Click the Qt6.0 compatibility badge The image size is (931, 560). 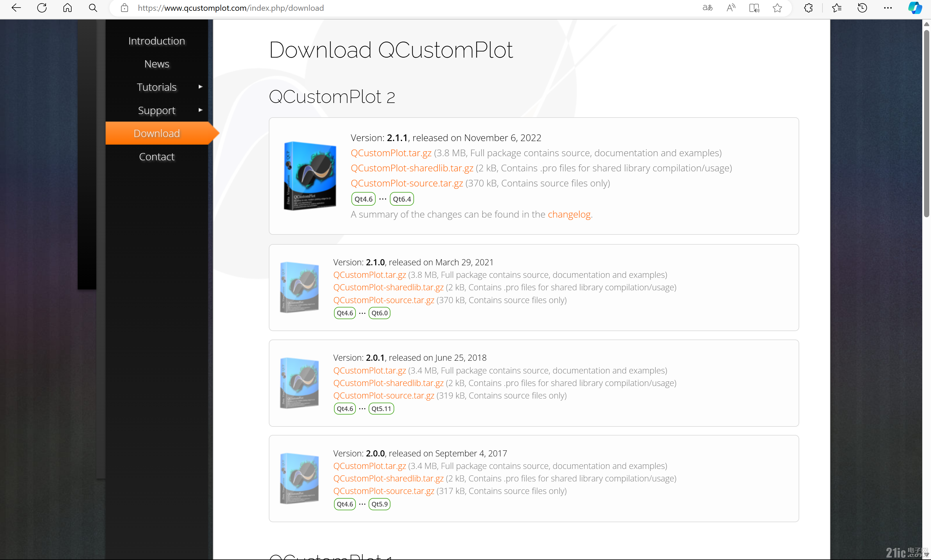click(x=379, y=313)
